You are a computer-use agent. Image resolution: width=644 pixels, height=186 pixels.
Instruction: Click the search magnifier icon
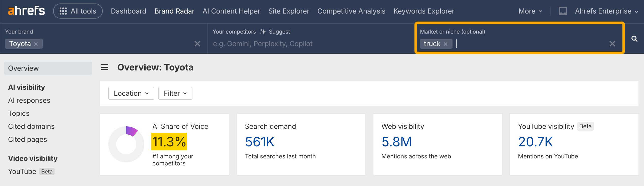click(x=634, y=39)
